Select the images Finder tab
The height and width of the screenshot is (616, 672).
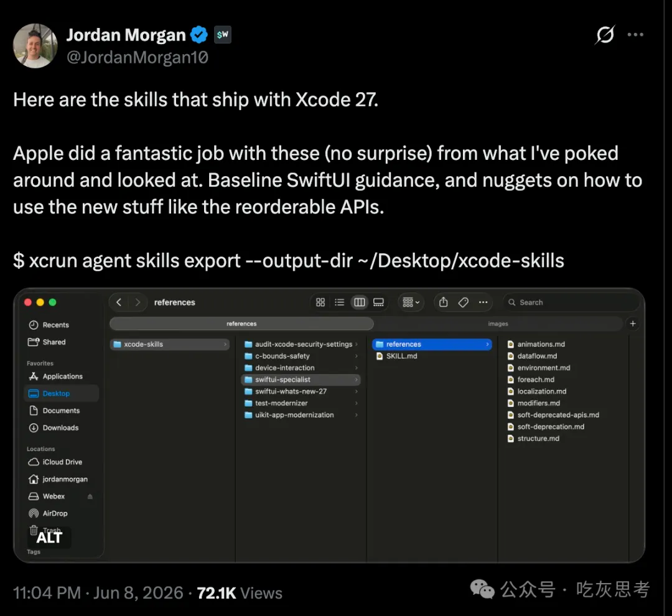pos(498,324)
